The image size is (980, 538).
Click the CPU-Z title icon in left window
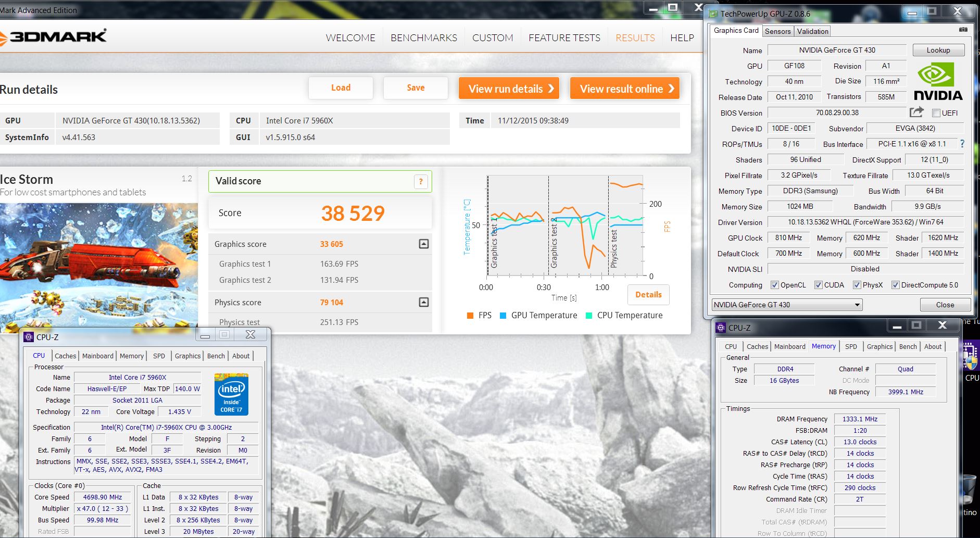(x=29, y=337)
